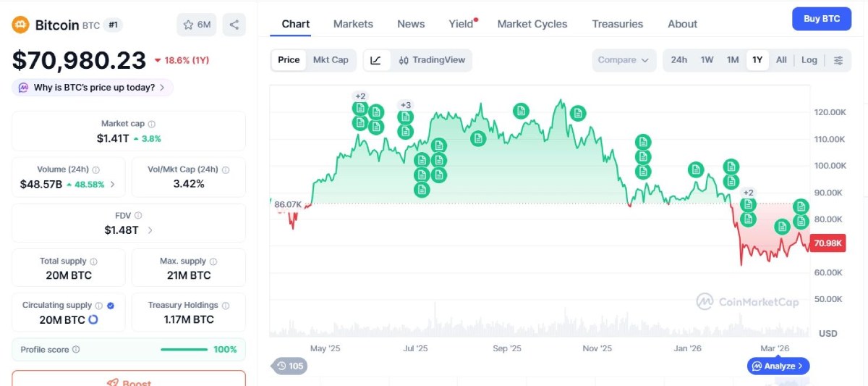868x386 pixels.
Task: Click news marker at chart peak near October
Action: click(x=577, y=113)
